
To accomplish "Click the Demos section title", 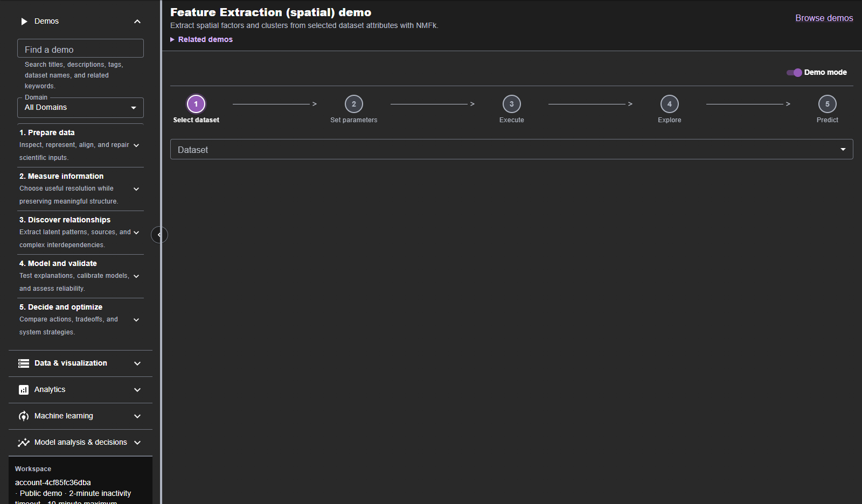I will [x=46, y=22].
